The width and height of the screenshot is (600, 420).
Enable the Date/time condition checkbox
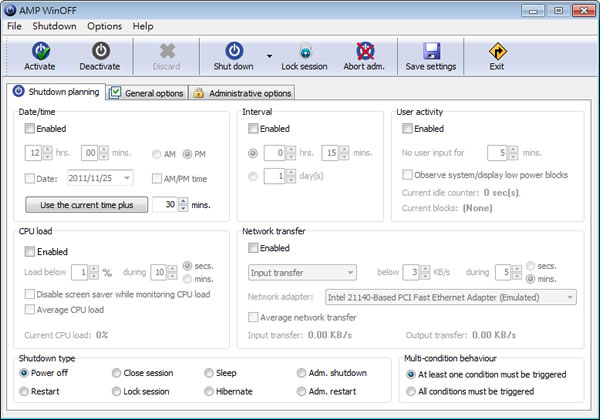[29, 129]
